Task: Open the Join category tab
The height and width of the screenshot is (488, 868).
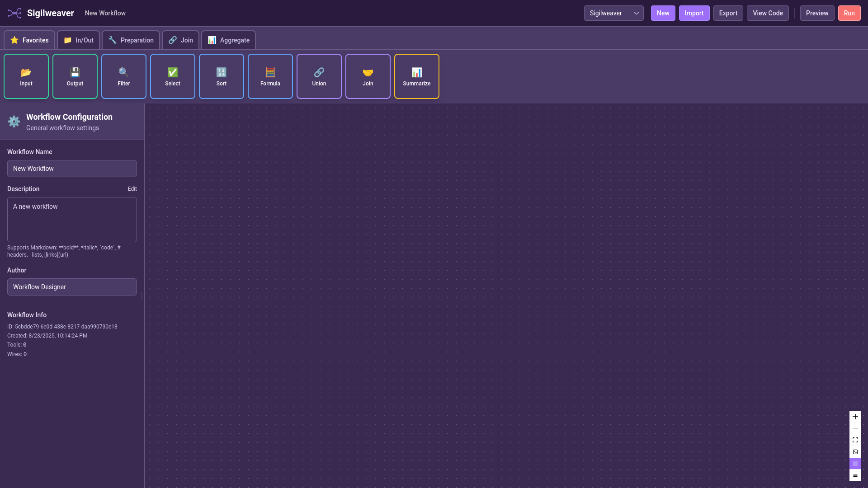Action: (x=181, y=40)
